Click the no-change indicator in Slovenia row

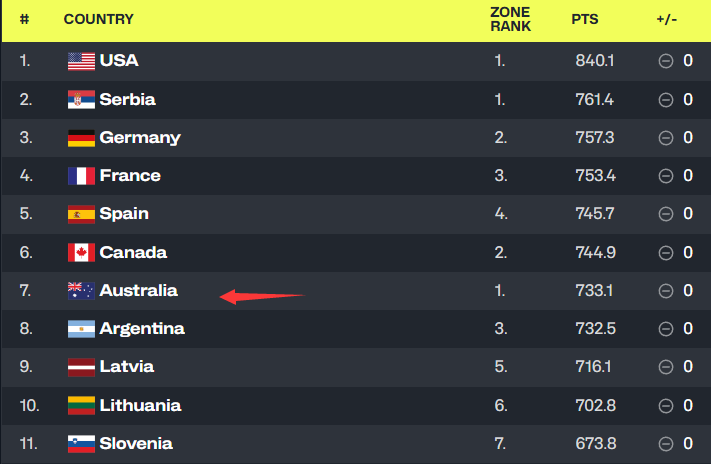pos(665,443)
